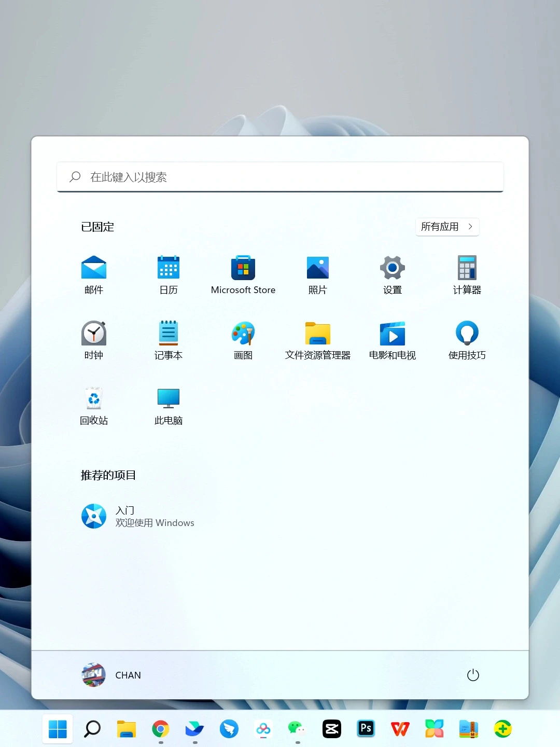Launch the 日历 (Calendar) app
The height and width of the screenshot is (747, 560).
tap(168, 274)
